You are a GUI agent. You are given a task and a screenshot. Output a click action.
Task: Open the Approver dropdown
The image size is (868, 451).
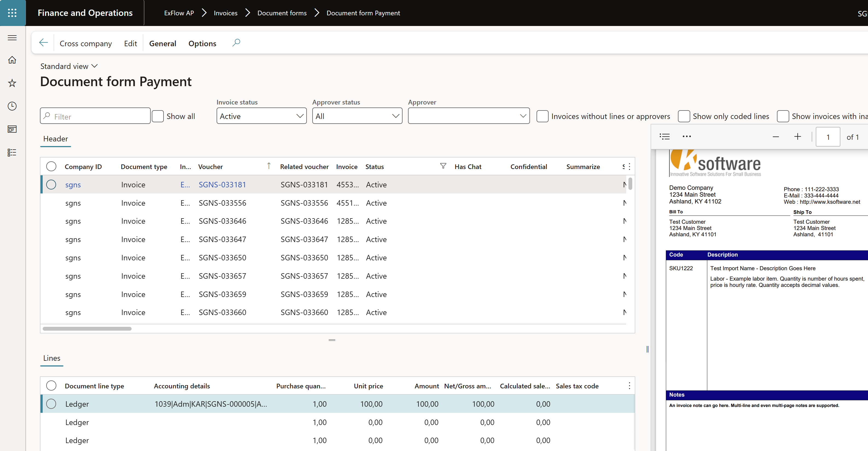click(469, 116)
